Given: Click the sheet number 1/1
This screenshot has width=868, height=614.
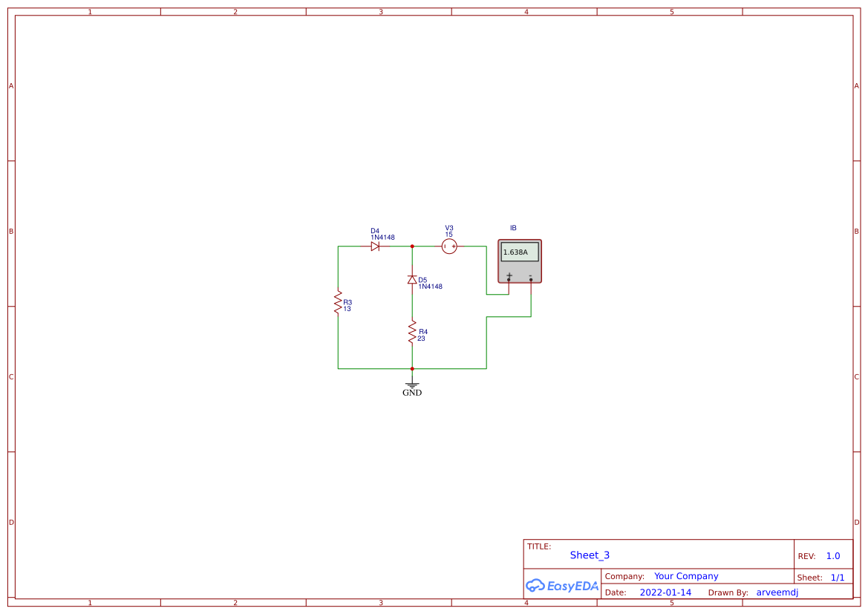Looking at the screenshot, I should coord(838,578).
